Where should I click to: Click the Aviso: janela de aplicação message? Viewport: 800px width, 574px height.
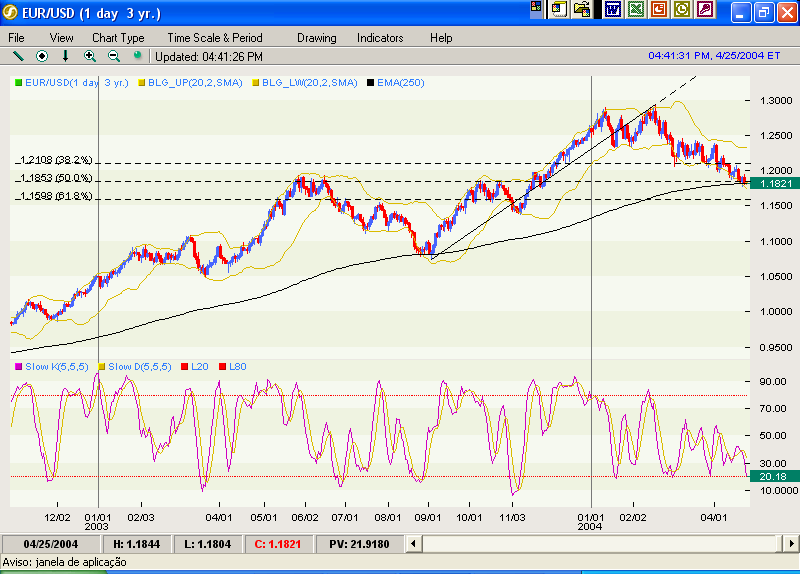point(64,562)
